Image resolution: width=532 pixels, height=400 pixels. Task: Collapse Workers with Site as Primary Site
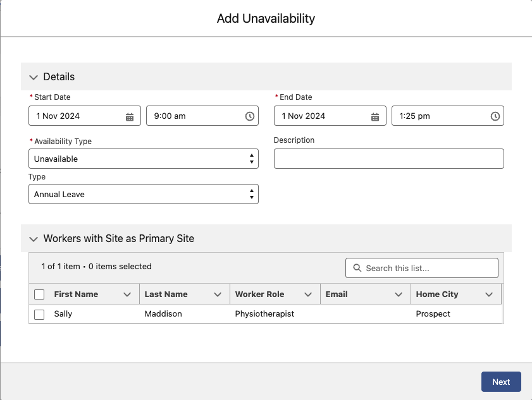(x=34, y=239)
